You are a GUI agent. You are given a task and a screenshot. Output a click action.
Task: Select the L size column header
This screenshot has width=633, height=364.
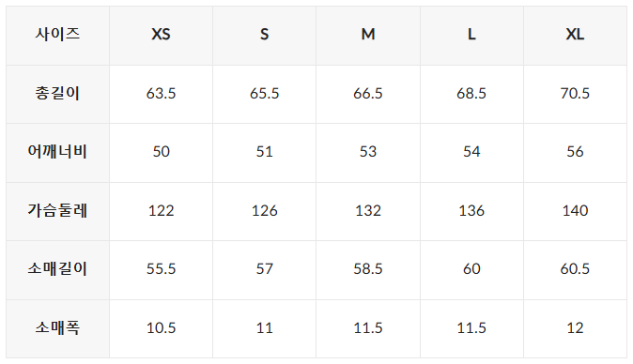pos(471,35)
